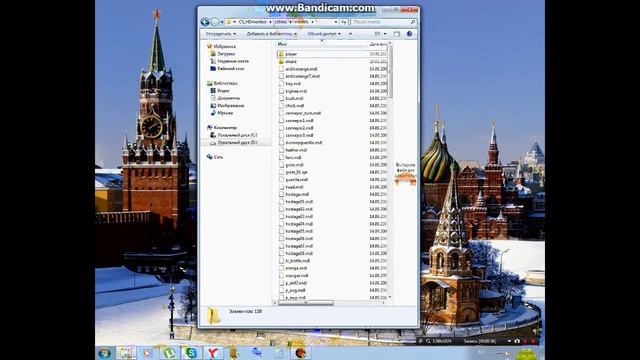The image size is (640, 360).
Task: Open the recent locations arrow beside forward button
Action: (x=222, y=22)
